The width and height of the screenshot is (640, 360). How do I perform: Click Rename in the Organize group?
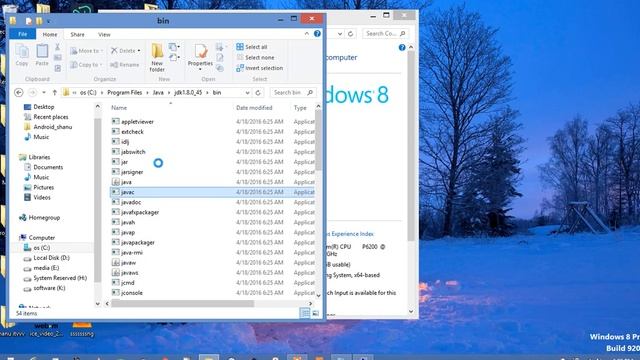pyautogui.click(x=125, y=64)
